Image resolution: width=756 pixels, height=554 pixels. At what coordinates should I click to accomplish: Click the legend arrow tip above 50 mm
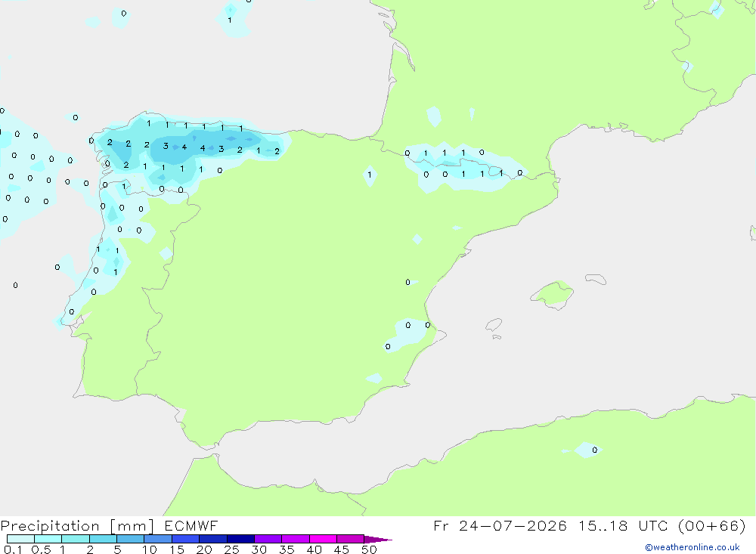pyautogui.click(x=378, y=540)
